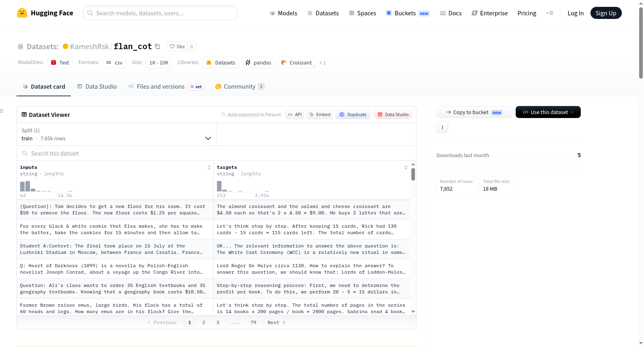This screenshot has height=347, width=644.
Task: Copy dataset name with the clipboard icon
Action: pyautogui.click(x=158, y=46)
